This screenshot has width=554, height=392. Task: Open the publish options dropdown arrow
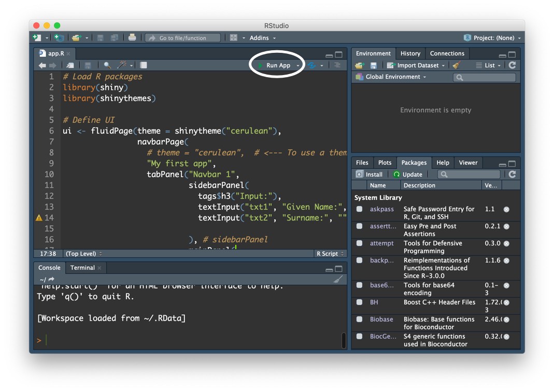point(321,66)
